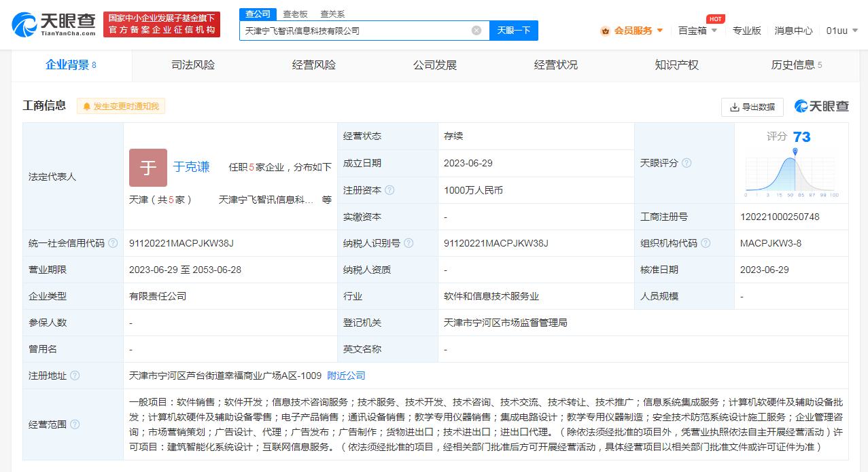The width and height of the screenshot is (868, 472).
Task: Click the 导出数据 export button
Action: (752, 107)
